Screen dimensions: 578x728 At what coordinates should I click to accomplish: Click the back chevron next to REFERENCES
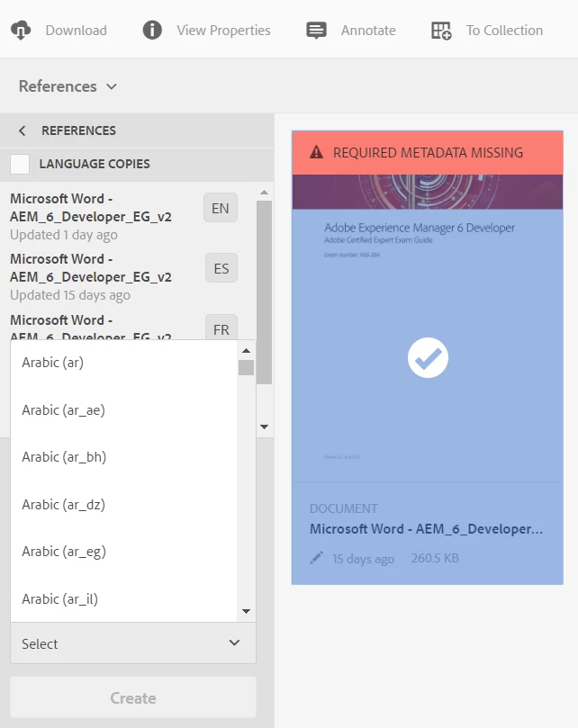[x=22, y=130]
